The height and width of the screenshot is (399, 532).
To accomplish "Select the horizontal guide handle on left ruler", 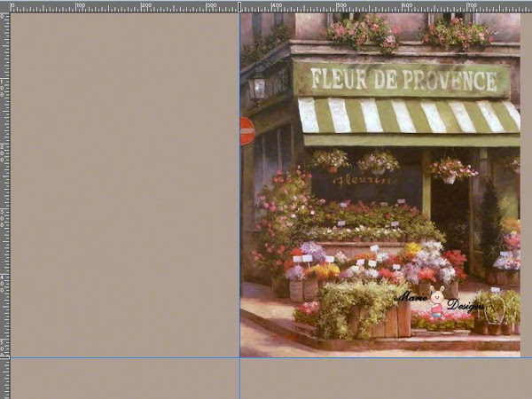I will (x=4, y=357).
